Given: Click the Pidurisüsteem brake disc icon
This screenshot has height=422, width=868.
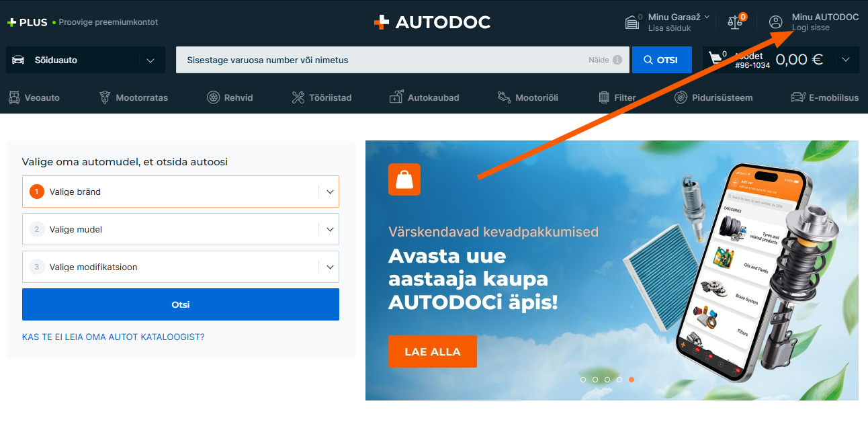Looking at the screenshot, I should coord(681,97).
